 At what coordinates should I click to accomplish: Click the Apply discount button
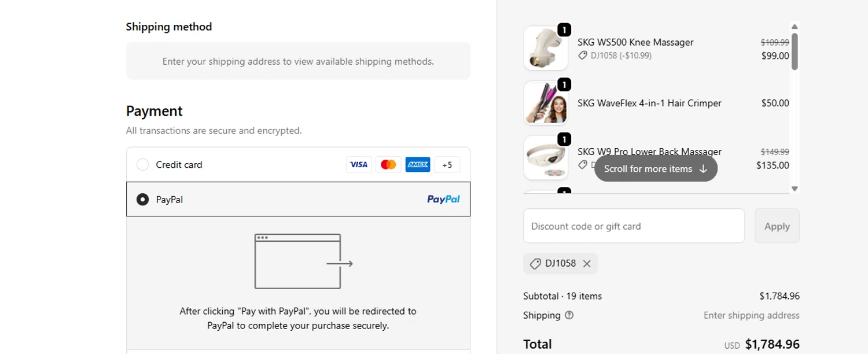(777, 226)
